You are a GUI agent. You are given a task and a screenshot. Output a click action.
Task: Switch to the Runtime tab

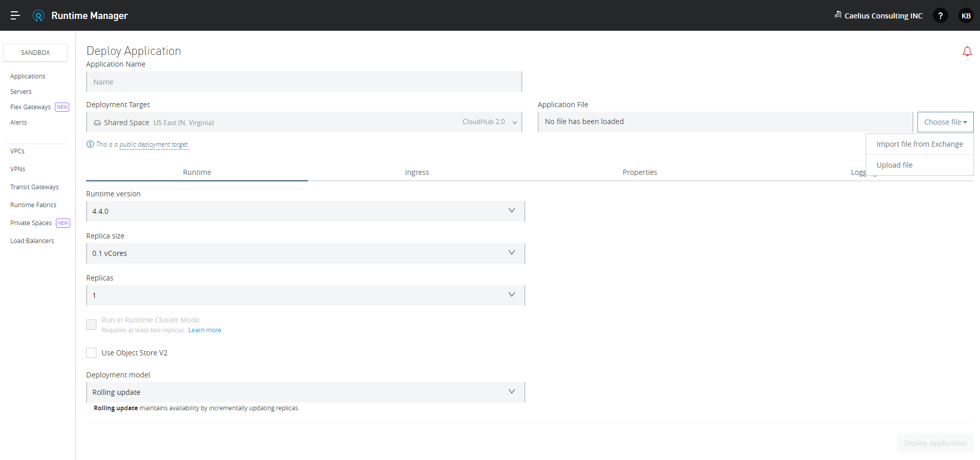pyautogui.click(x=197, y=172)
